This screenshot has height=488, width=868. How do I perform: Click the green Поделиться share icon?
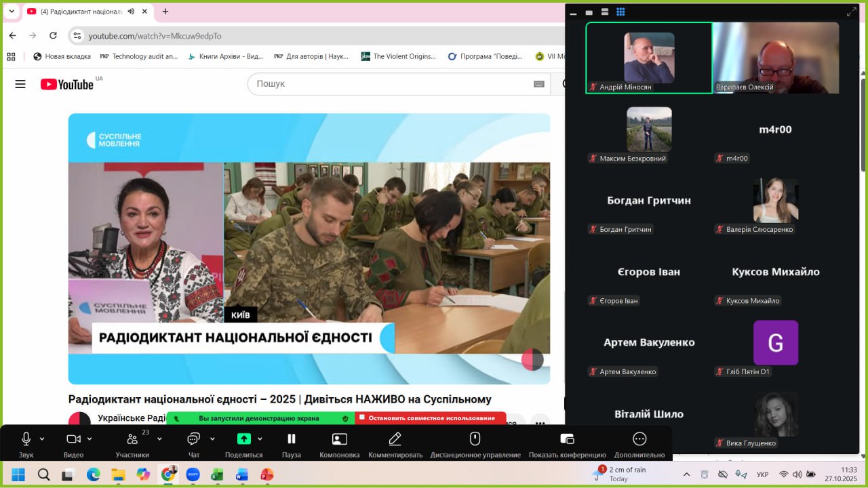tap(243, 439)
